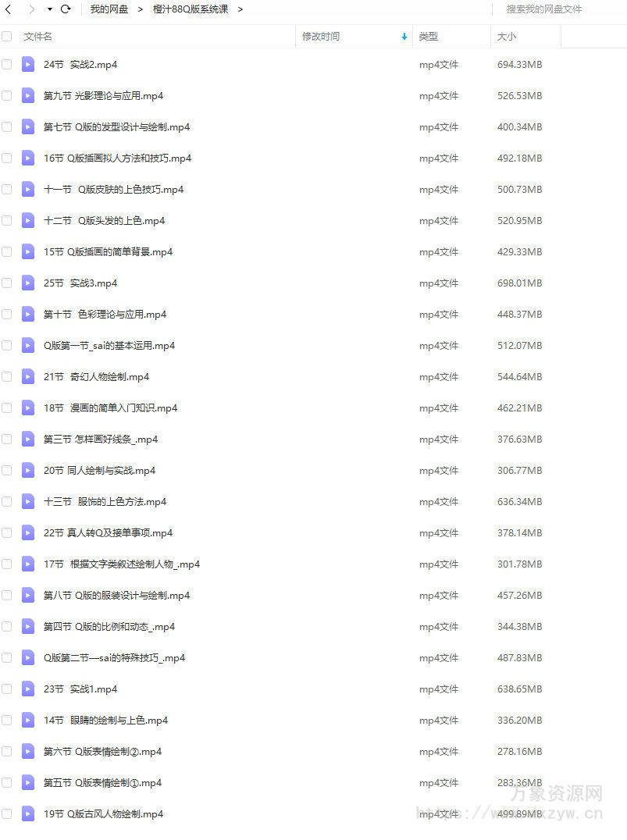Check the box for 十三节 服饰的上色方法.mp4

tap(7, 501)
